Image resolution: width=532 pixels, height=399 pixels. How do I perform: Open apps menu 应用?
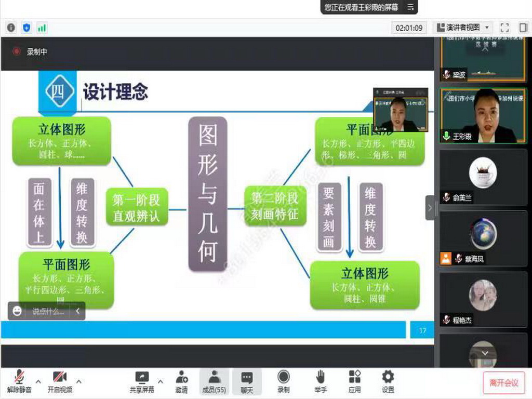click(x=354, y=382)
